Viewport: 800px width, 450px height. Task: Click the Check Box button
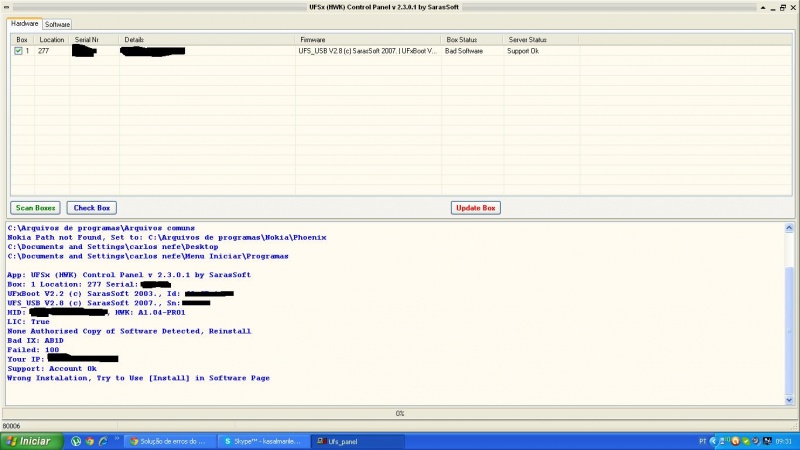[x=92, y=208]
